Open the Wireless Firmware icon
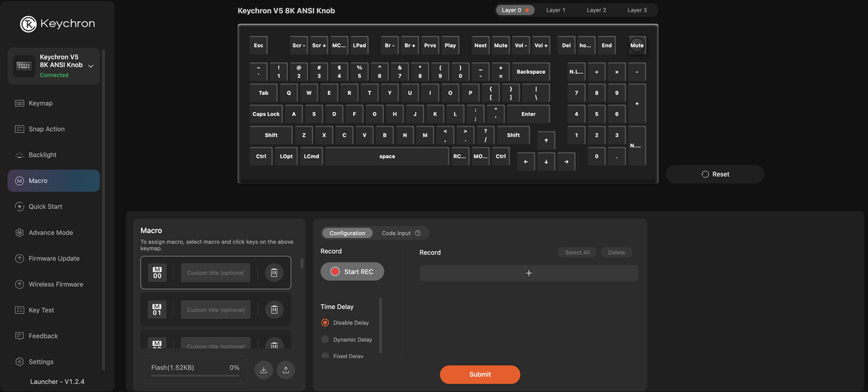The height and width of the screenshot is (392, 868). [20, 284]
